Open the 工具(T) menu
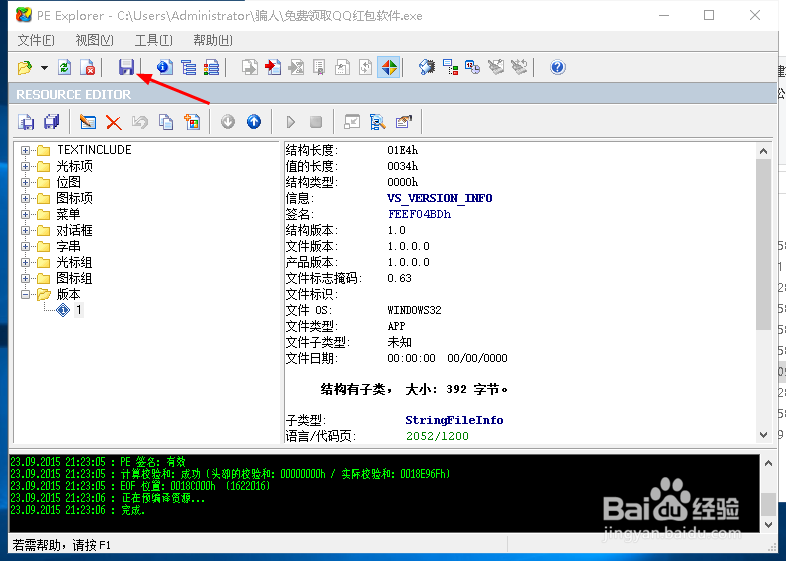This screenshot has width=786, height=561. coord(153,40)
